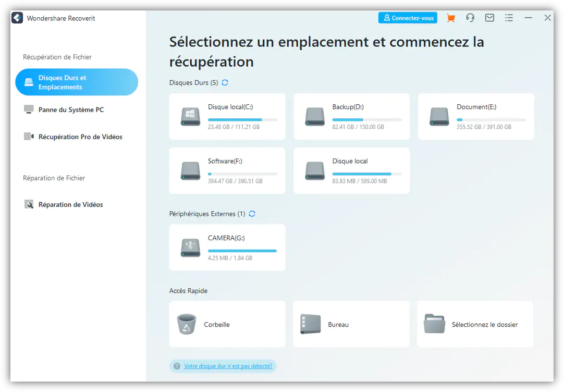Open the mail feedback icon
Screen dimensions: 564x392
pos(489,18)
